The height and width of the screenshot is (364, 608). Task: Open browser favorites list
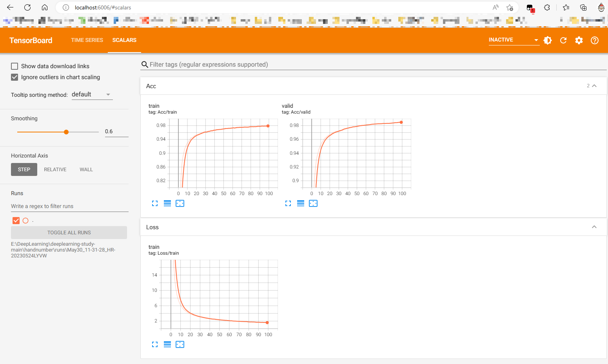pyautogui.click(x=566, y=7)
